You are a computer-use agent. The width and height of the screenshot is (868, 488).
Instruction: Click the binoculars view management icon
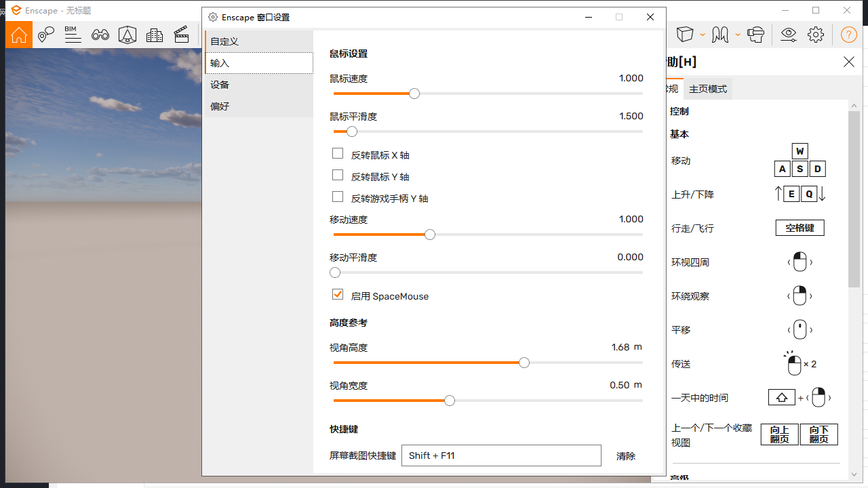pos(100,35)
